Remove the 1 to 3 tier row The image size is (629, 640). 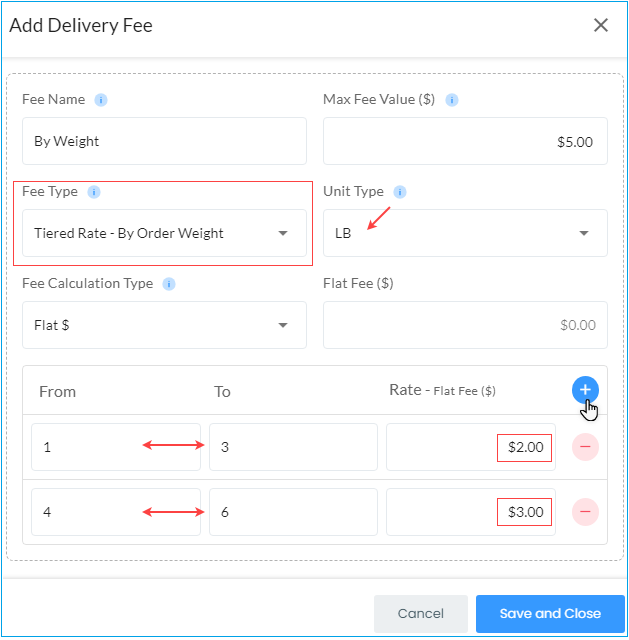point(585,447)
